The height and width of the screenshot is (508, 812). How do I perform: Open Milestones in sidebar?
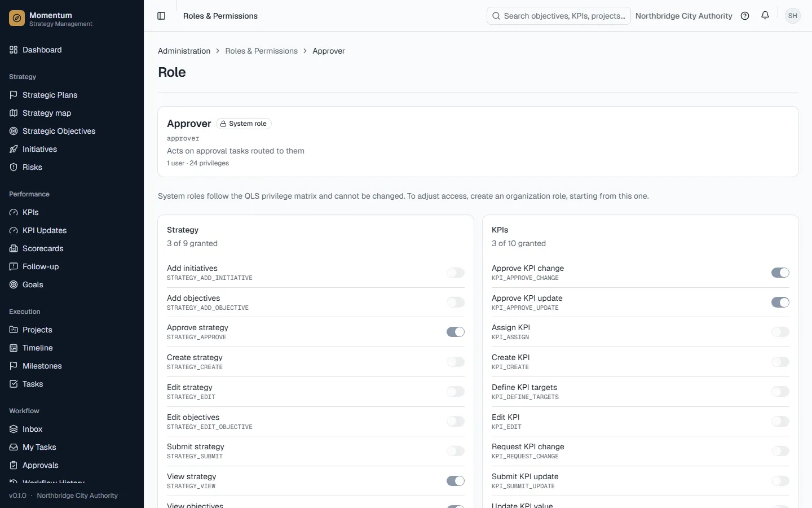click(x=72, y=366)
